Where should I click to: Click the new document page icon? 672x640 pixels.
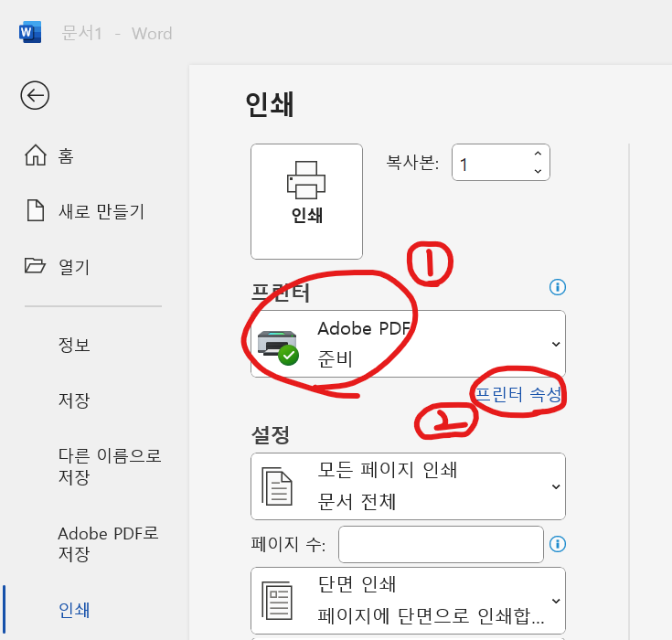point(35,210)
